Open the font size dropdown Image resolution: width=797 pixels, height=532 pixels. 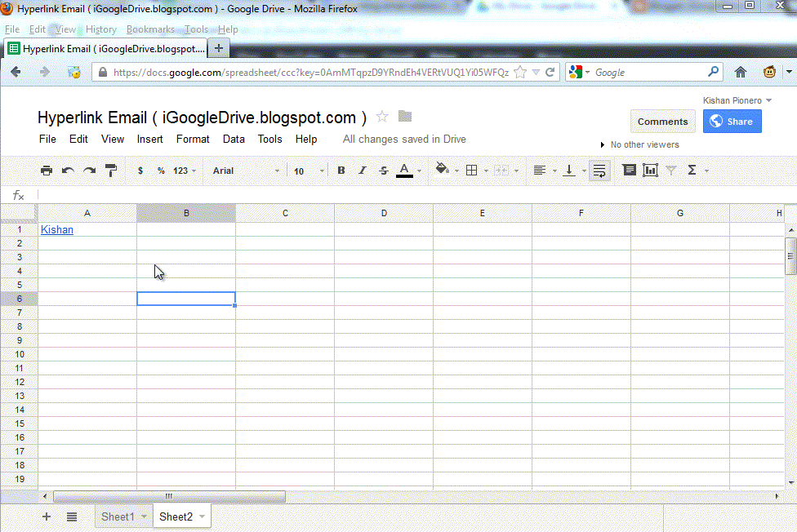coord(306,171)
